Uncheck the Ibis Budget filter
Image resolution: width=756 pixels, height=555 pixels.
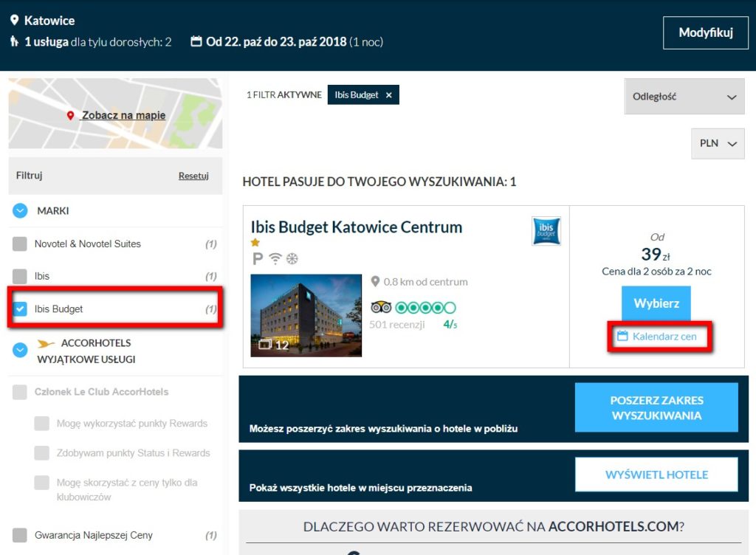click(x=20, y=308)
